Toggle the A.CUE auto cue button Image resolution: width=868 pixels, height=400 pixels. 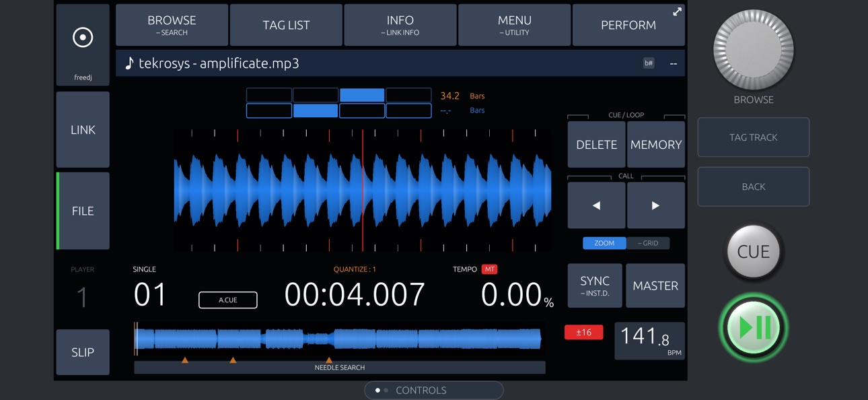pyautogui.click(x=228, y=300)
